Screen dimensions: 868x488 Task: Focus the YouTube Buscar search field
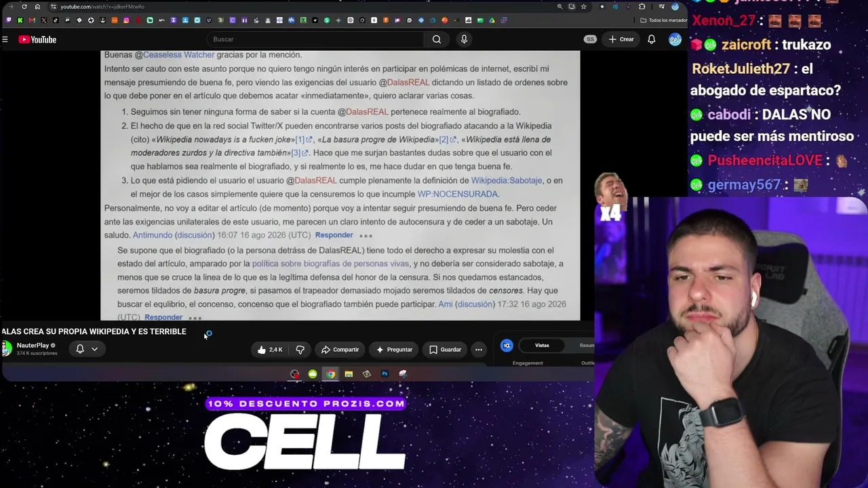pyautogui.click(x=315, y=39)
